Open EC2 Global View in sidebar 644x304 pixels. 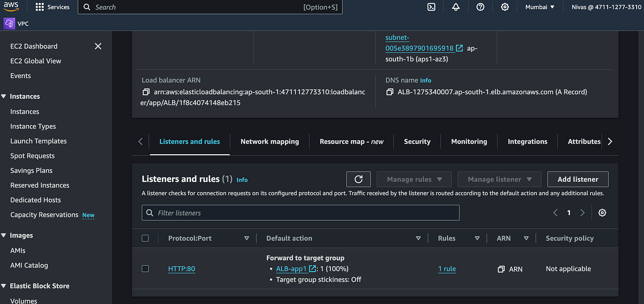[x=36, y=61]
